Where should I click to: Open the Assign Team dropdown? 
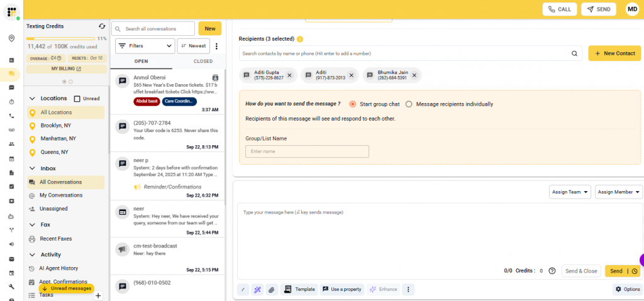pos(570,192)
